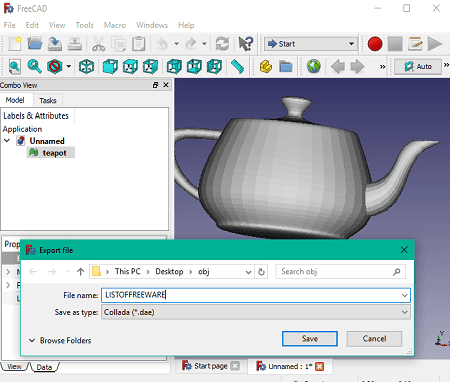Create a new document icon
The image size is (450, 382).
15,44
